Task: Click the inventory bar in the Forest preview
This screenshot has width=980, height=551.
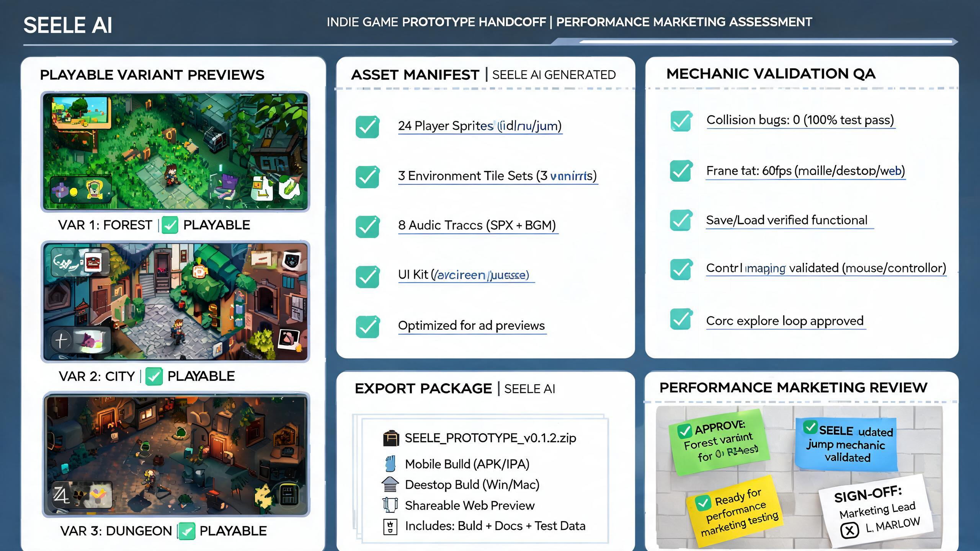Action: coord(80,189)
